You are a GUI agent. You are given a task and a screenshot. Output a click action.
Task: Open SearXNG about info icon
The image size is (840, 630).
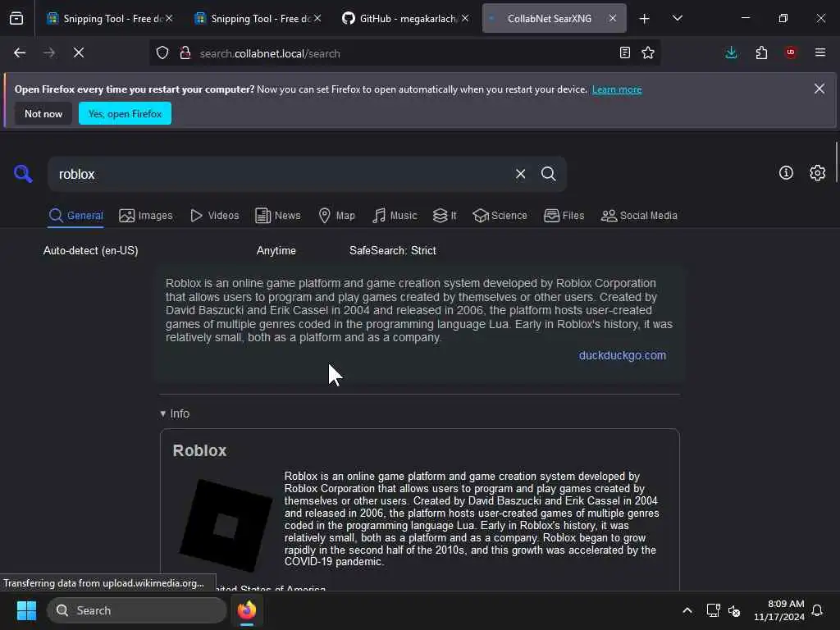click(786, 172)
